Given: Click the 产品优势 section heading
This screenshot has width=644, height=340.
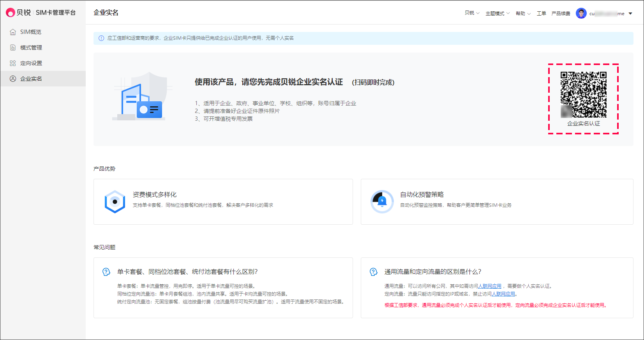Looking at the screenshot, I should (x=104, y=169).
